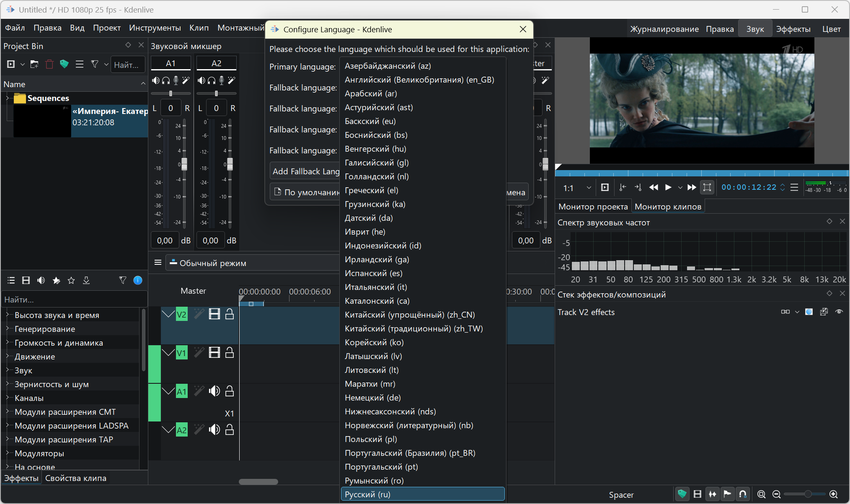Toggle lock on track V2
Screen dimensions: 850x504
click(x=230, y=314)
